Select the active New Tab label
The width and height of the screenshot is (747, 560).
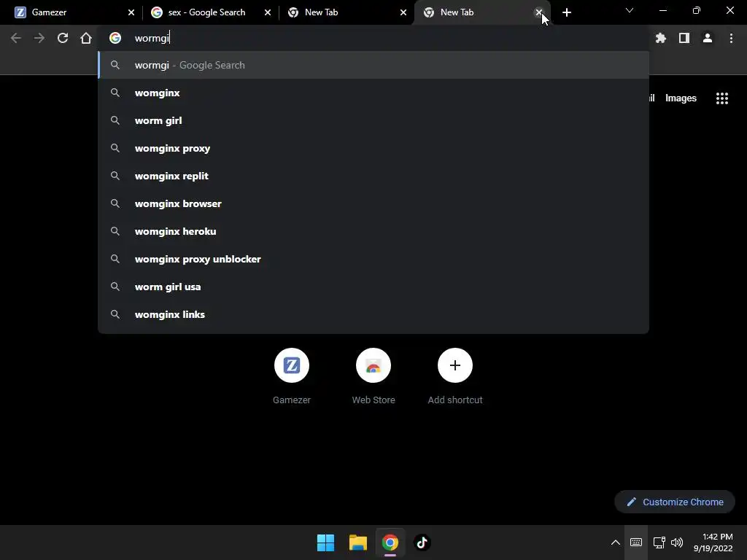457,12
